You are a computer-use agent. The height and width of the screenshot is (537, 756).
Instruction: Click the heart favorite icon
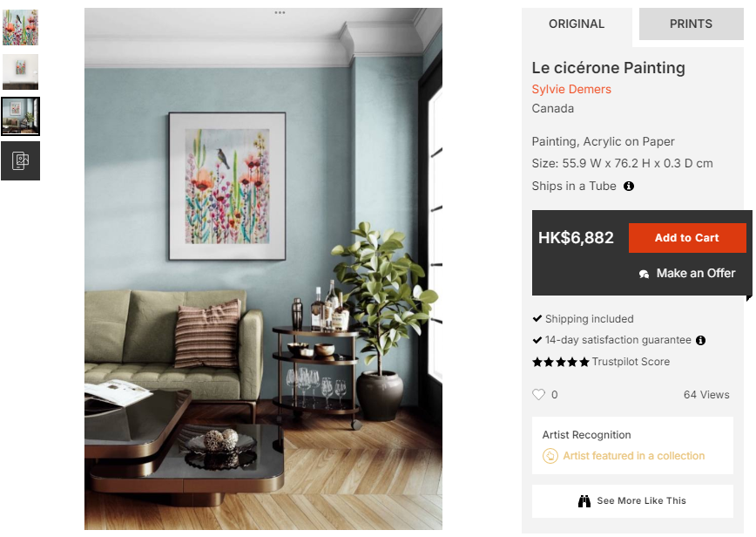(538, 395)
